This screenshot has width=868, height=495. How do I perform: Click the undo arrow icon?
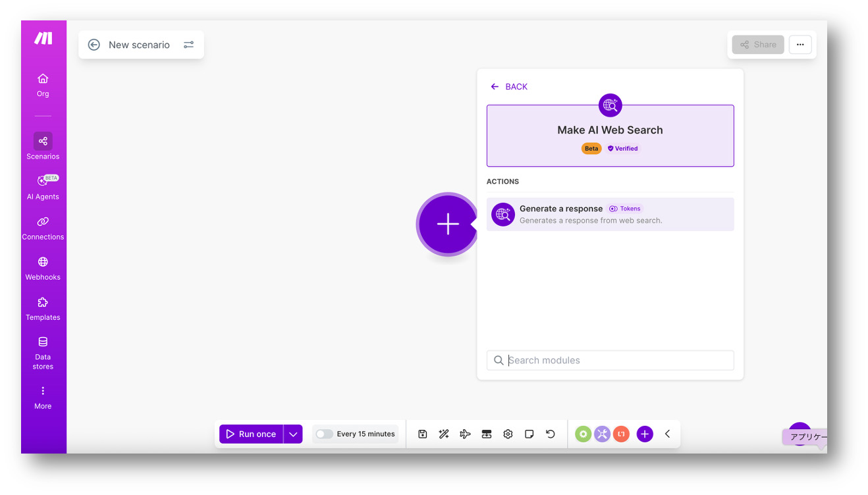[x=551, y=434]
